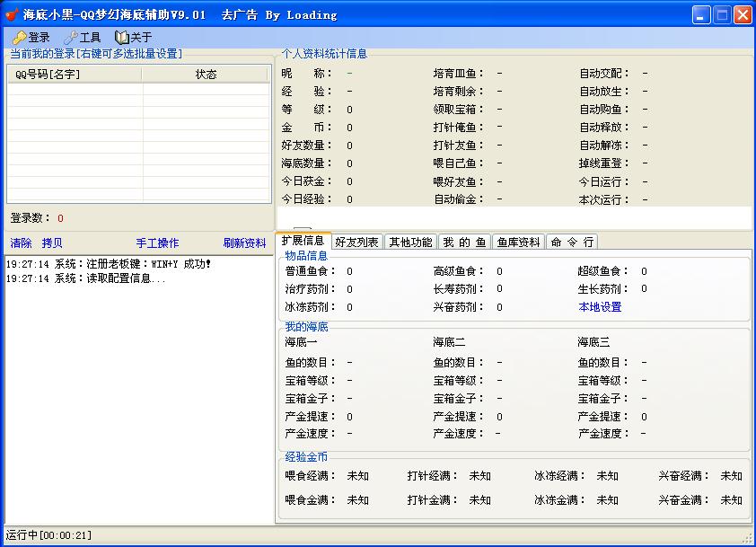Click the 状态 column header
756x547 pixels.
coord(206,75)
